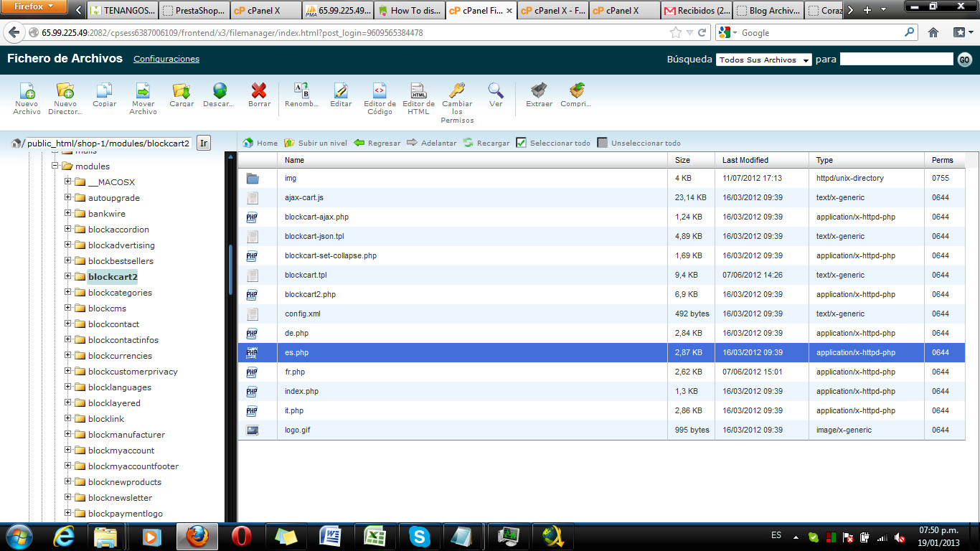The width and height of the screenshot is (980, 551).
Task: Click the directory path input field
Action: point(108,143)
